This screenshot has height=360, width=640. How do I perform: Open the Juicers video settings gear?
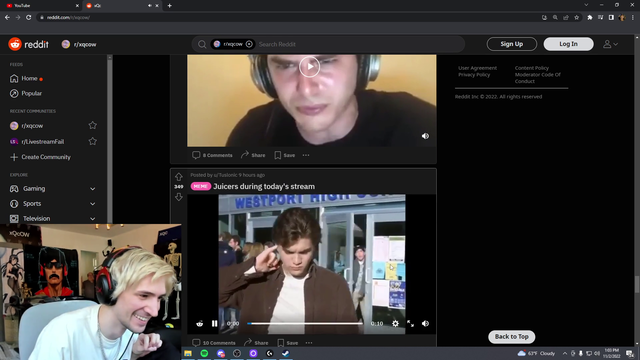click(x=395, y=323)
